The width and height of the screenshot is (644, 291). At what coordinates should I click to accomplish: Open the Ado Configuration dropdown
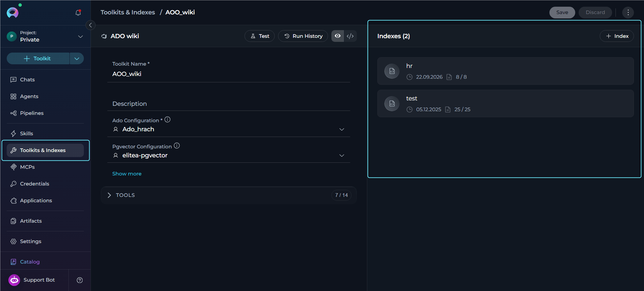coord(229,129)
